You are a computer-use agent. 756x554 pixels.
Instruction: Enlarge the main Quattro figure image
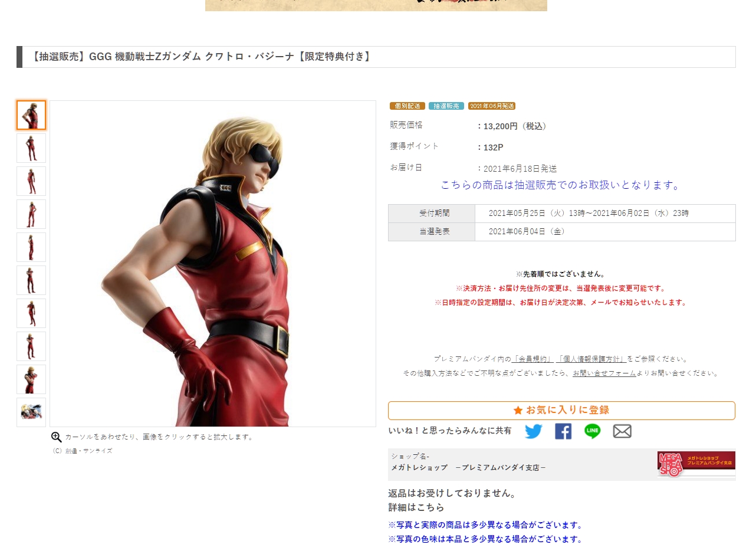[x=213, y=264]
